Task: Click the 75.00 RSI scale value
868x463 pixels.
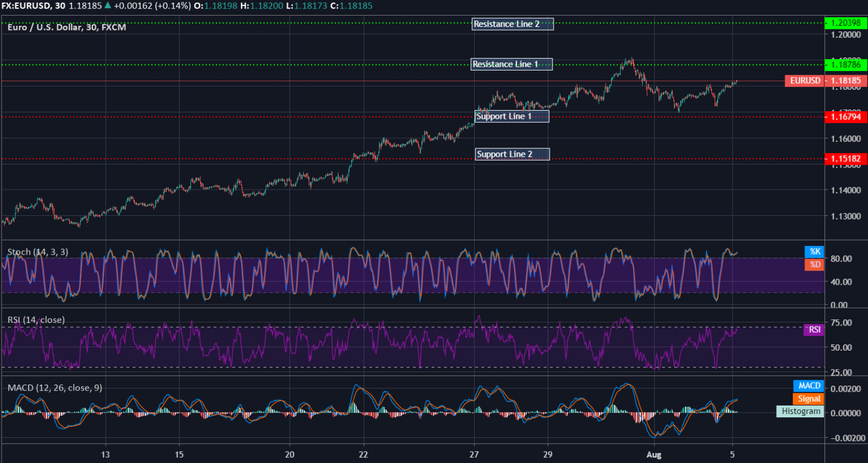Action: pos(841,323)
